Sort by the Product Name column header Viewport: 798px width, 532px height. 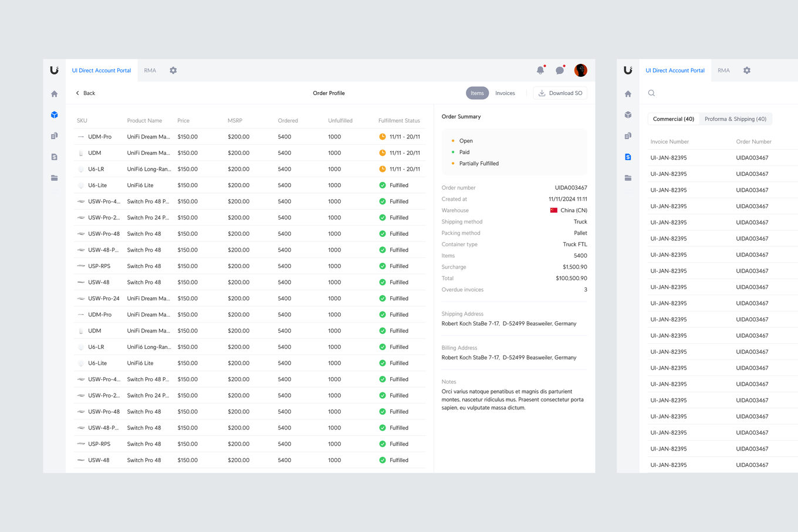tap(144, 121)
